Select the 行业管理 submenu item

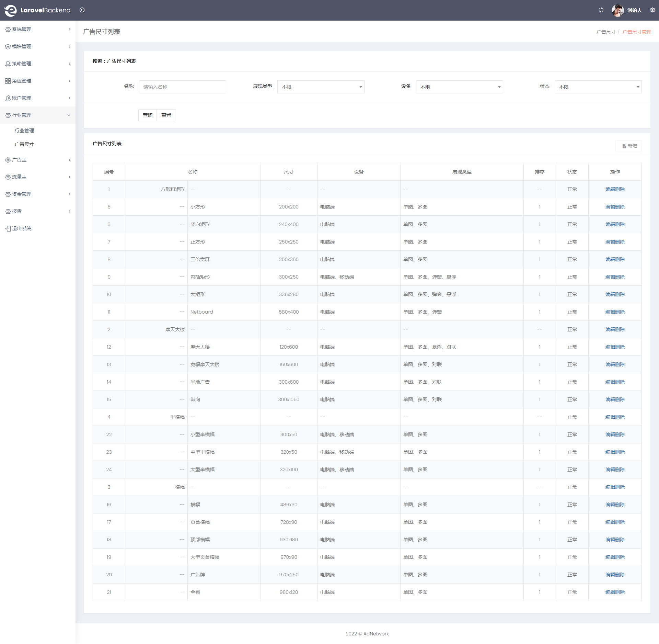[x=24, y=131]
